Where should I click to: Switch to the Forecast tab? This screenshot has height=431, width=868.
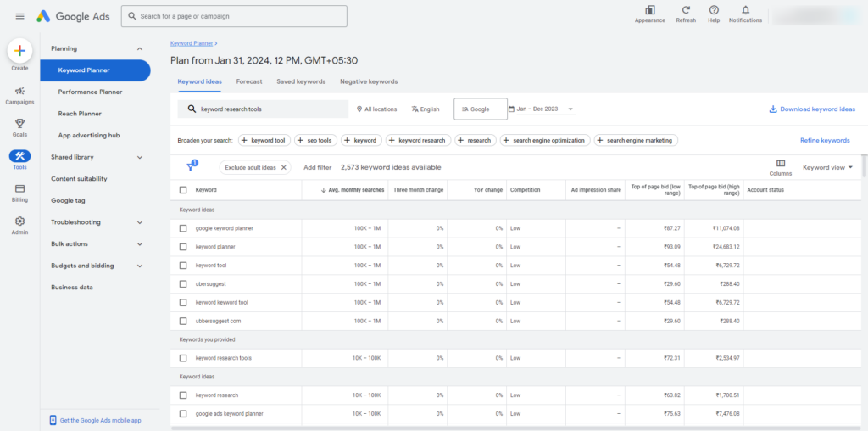point(249,81)
